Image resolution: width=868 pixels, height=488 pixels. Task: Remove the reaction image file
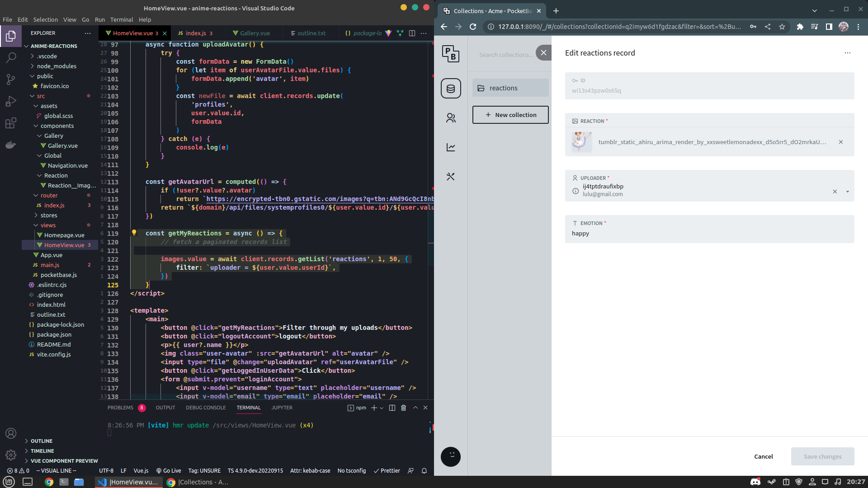click(841, 142)
